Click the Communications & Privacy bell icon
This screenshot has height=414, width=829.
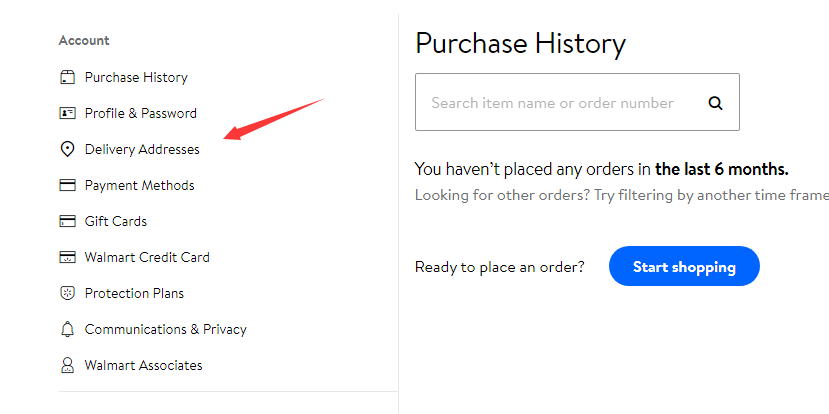click(x=67, y=329)
